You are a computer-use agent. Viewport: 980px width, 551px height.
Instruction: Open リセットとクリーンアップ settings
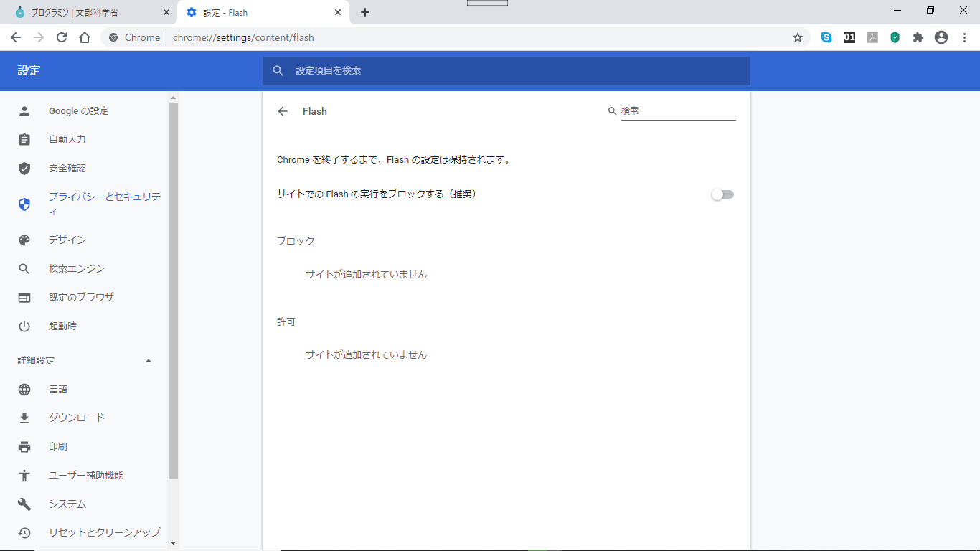tap(105, 532)
